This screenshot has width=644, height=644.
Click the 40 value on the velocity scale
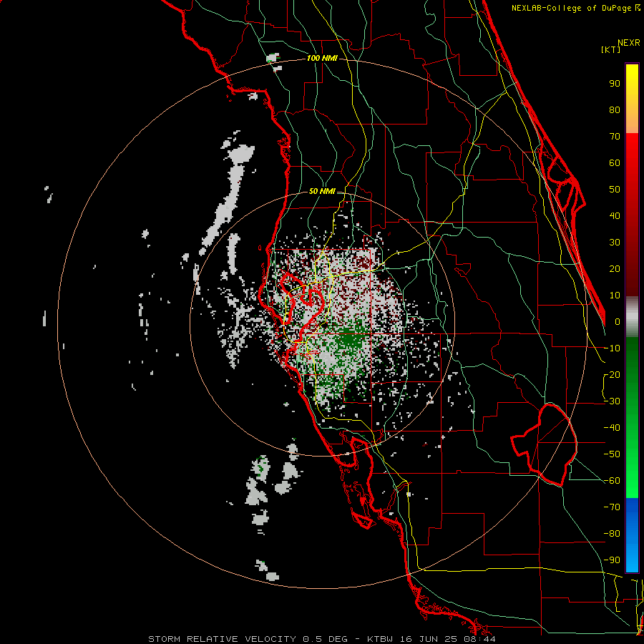(615, 216)
